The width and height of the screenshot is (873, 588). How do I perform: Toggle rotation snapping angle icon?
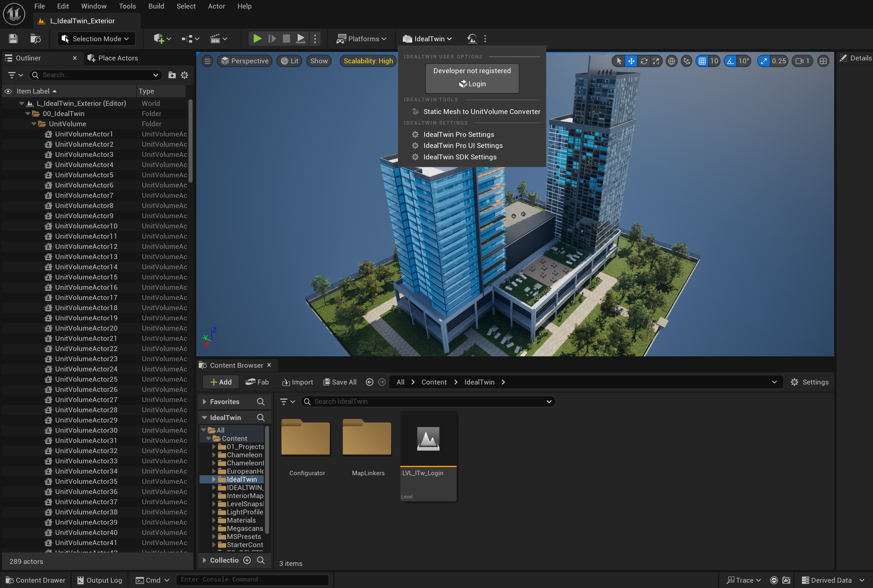[x=730, y=61]
